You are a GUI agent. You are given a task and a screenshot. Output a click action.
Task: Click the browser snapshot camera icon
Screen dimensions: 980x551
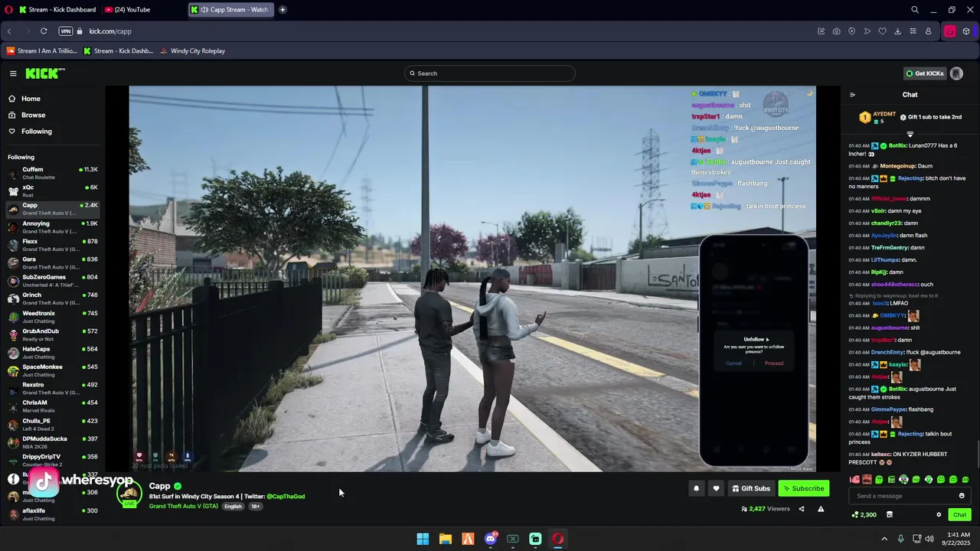pyautogui.click(x=836, y=31)
